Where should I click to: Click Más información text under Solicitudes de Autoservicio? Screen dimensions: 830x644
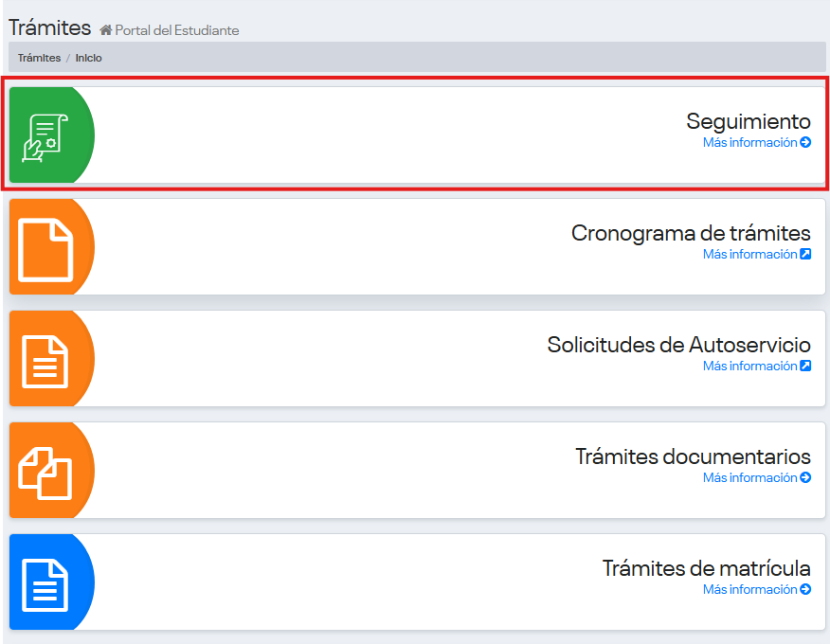[749, 367]
